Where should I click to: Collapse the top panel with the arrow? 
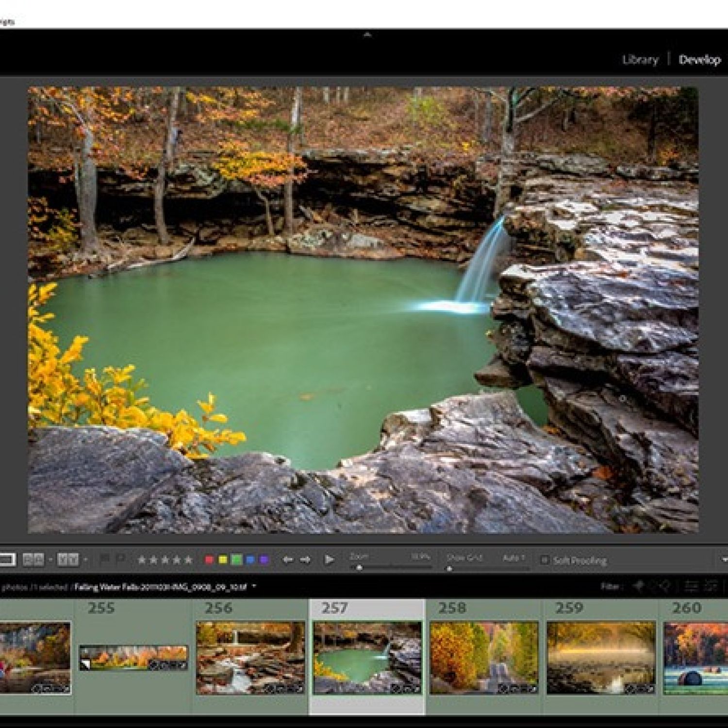coord(367,34)
